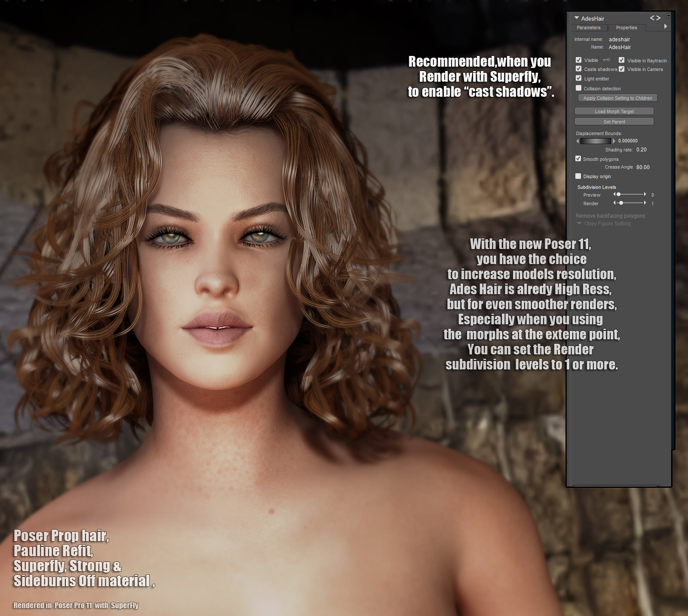The image size is (688, 616).
Task: Decrease Displacement Bounds with left arrow
Action: pyautogui.click(x=577, y=141)
